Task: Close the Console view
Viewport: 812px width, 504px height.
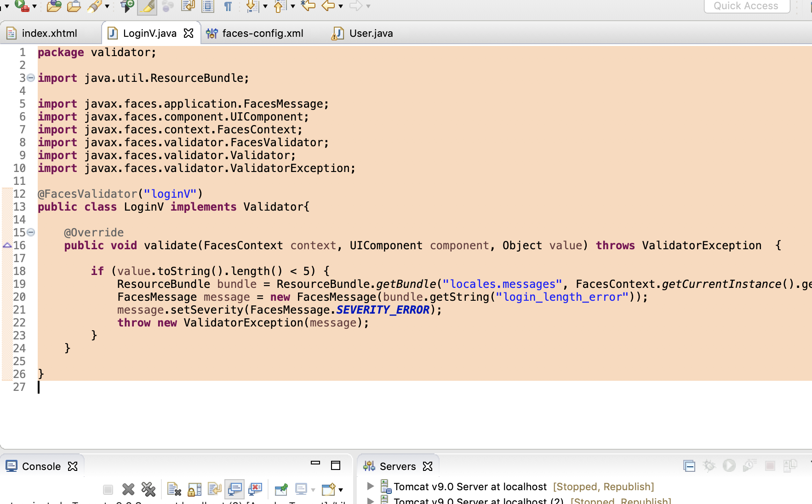Action: click(73, 466)
